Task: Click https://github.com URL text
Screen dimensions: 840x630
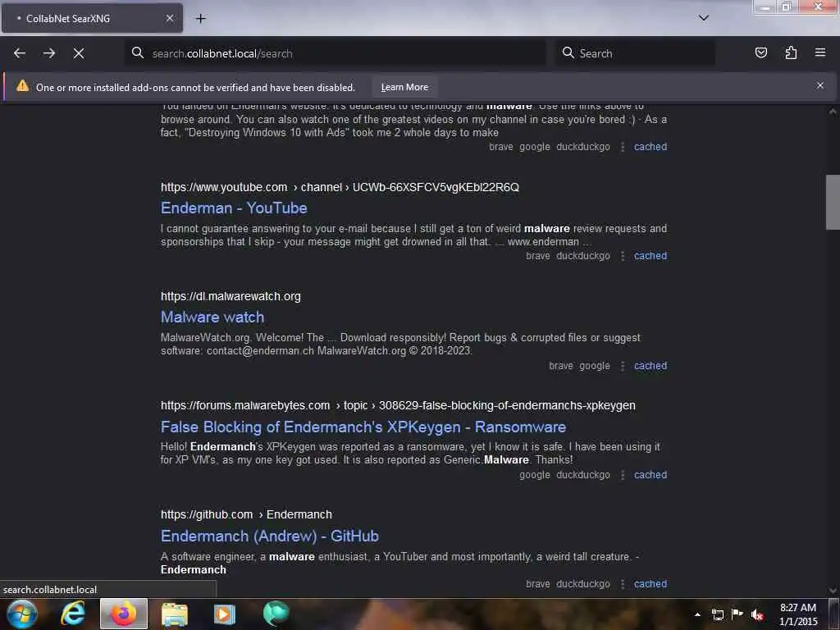Action: [206, 514]
